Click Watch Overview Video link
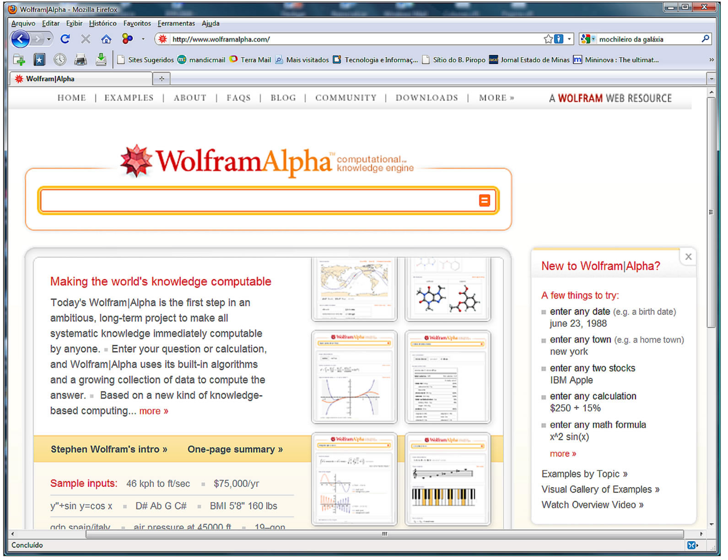This screenshot has height=560, width=728. 593,505
